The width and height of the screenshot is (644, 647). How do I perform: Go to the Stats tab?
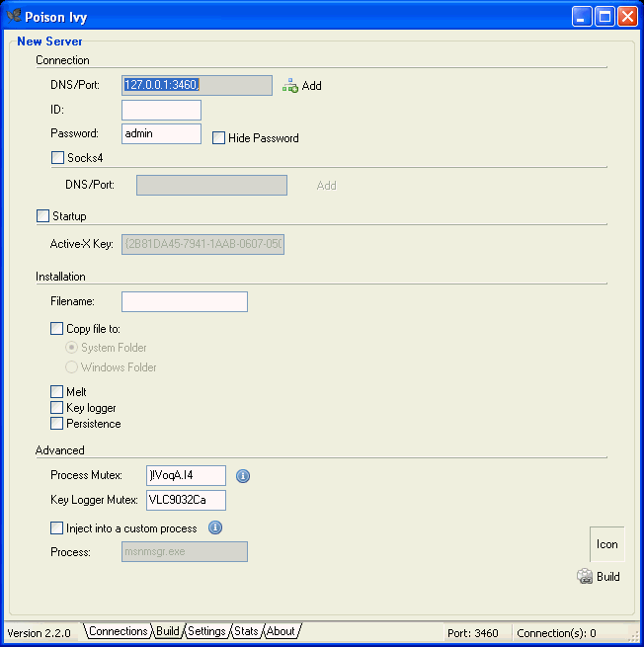[246, 631]
